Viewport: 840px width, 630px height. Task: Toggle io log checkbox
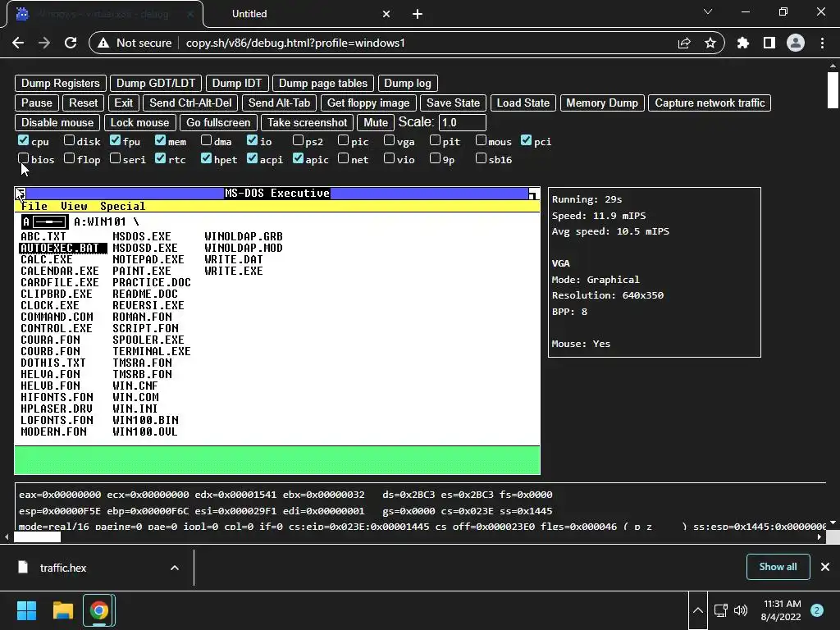tap(253, 140)
